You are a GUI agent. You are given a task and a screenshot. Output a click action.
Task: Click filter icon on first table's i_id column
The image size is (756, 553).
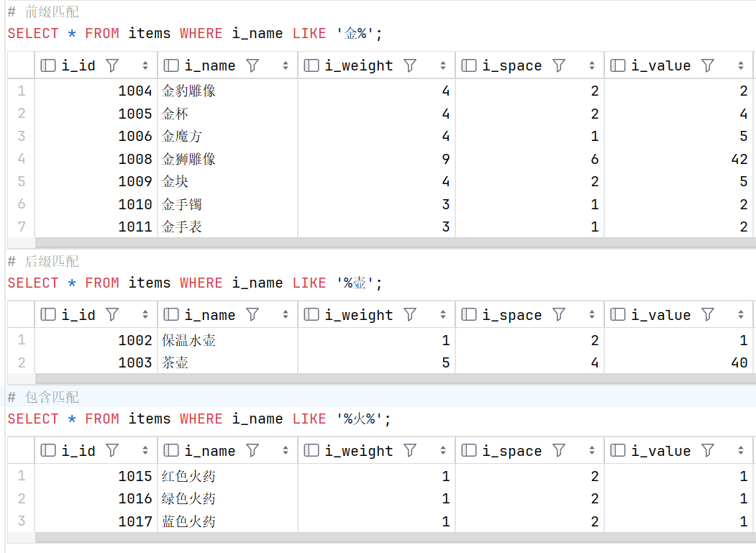pos(112,65)
